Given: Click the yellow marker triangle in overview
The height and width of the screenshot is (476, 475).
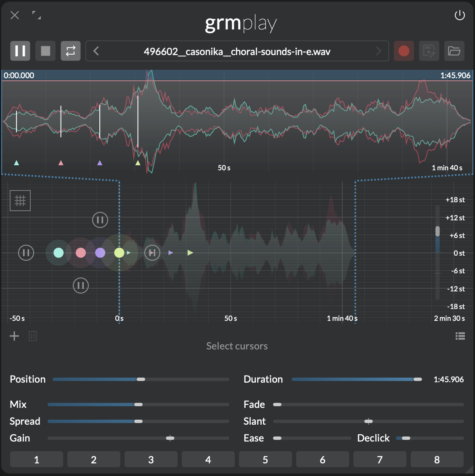Looking at the screenshot, I should [138, 163].
